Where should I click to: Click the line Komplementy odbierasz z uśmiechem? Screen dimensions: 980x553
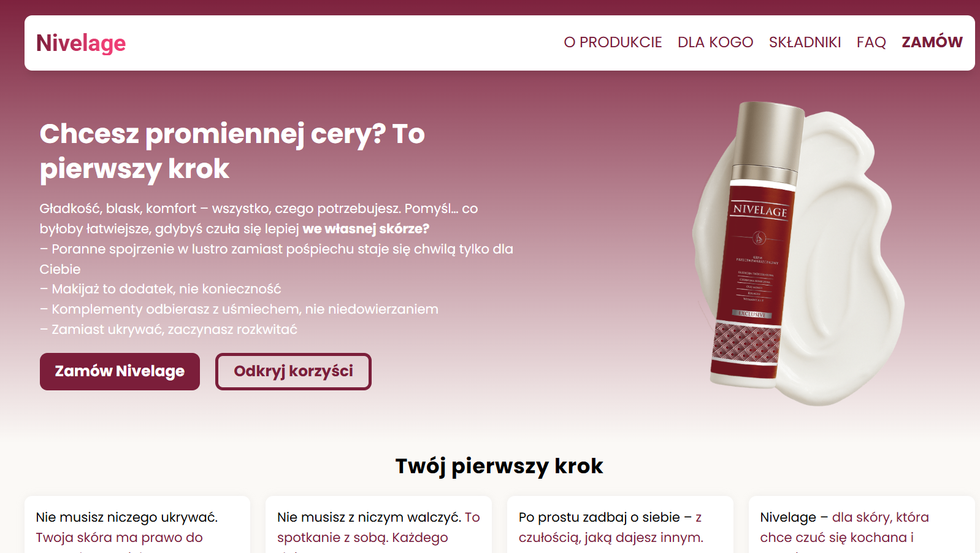239,309
